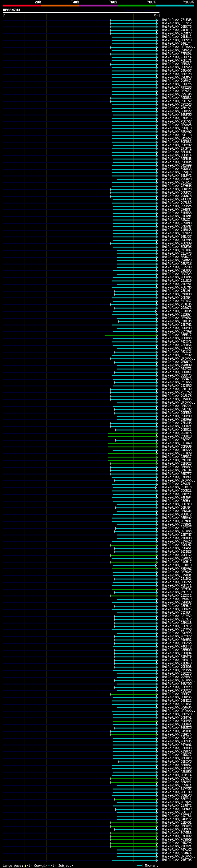Click the hit label UniRef100_A6XMY7

(177, 33)
